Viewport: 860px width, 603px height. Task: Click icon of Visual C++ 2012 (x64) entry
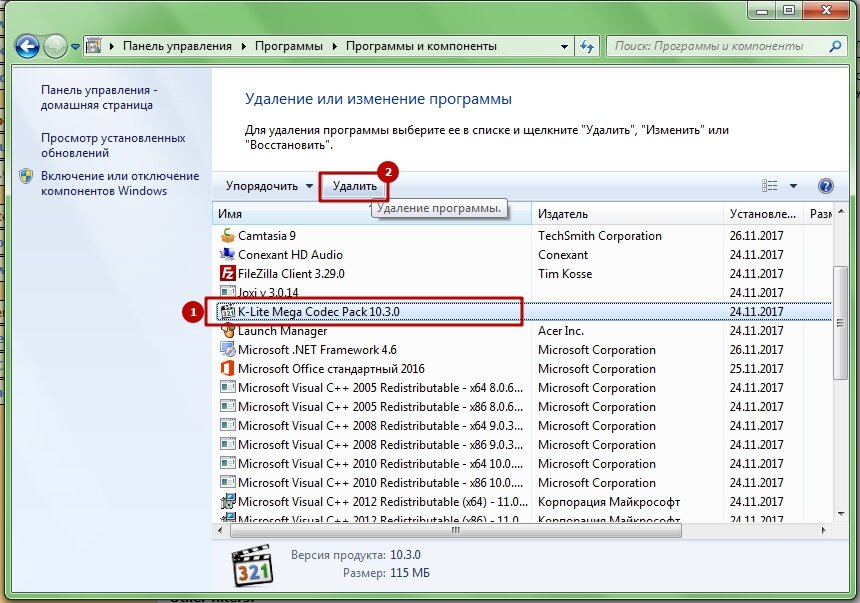click(x=228, y=501)
